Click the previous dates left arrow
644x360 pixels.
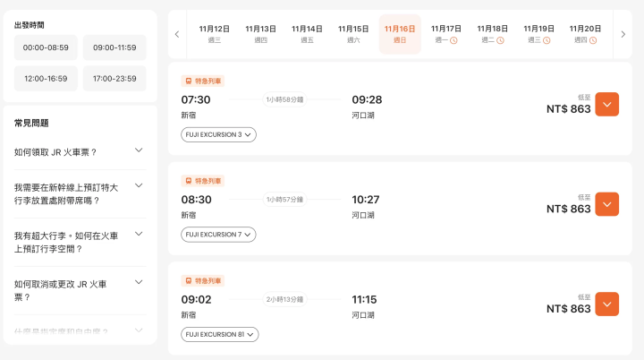(177, 34)
